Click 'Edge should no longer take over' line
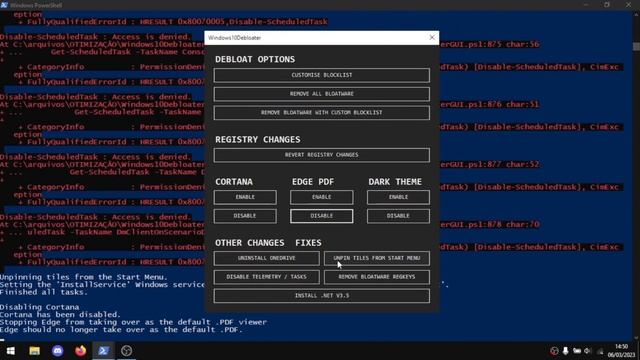Image resolution: width=640 pixels, height=360 pixels. 121,330
